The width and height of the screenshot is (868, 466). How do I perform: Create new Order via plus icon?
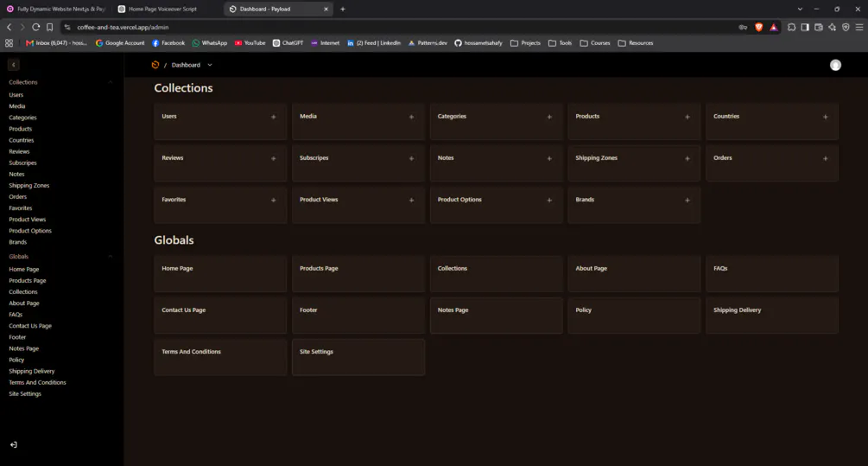click(x=826, y=158)
